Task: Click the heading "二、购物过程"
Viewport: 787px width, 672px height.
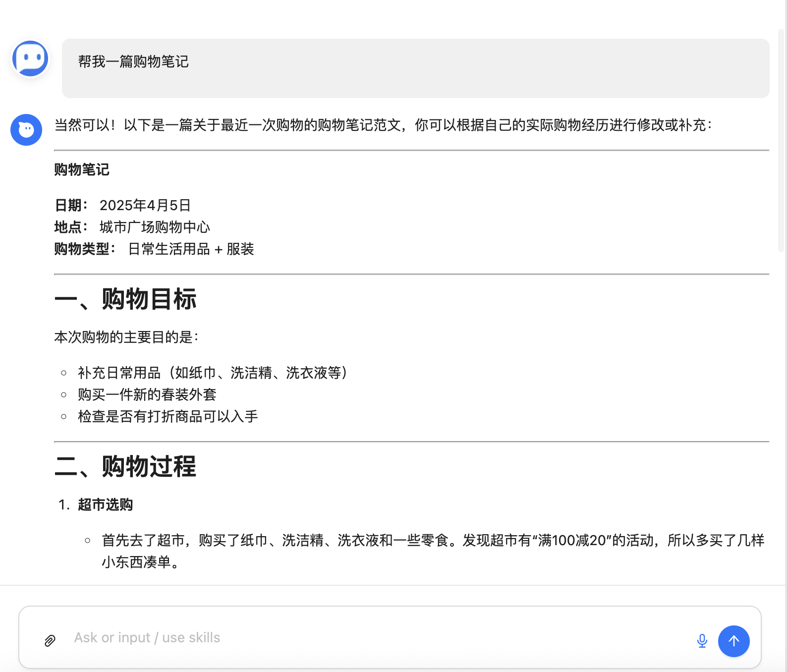Action: coord(125,467)
